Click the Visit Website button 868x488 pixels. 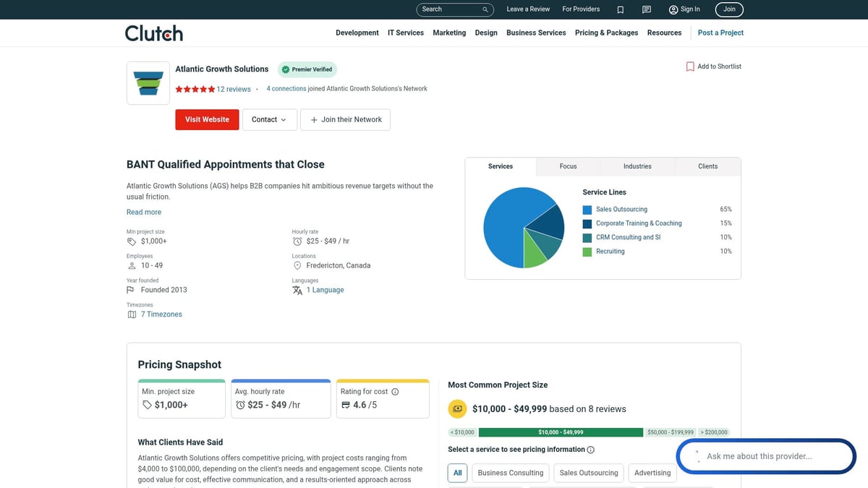coord(207,120)
